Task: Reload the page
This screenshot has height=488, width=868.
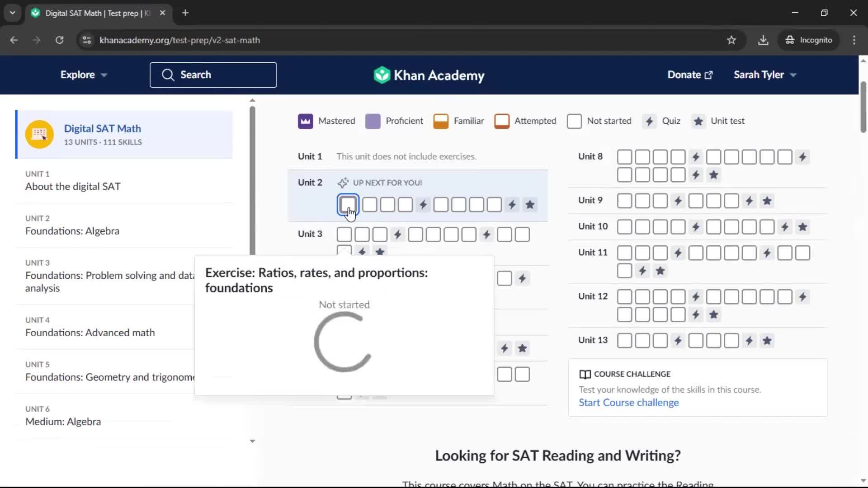Action: coord(59,40)
